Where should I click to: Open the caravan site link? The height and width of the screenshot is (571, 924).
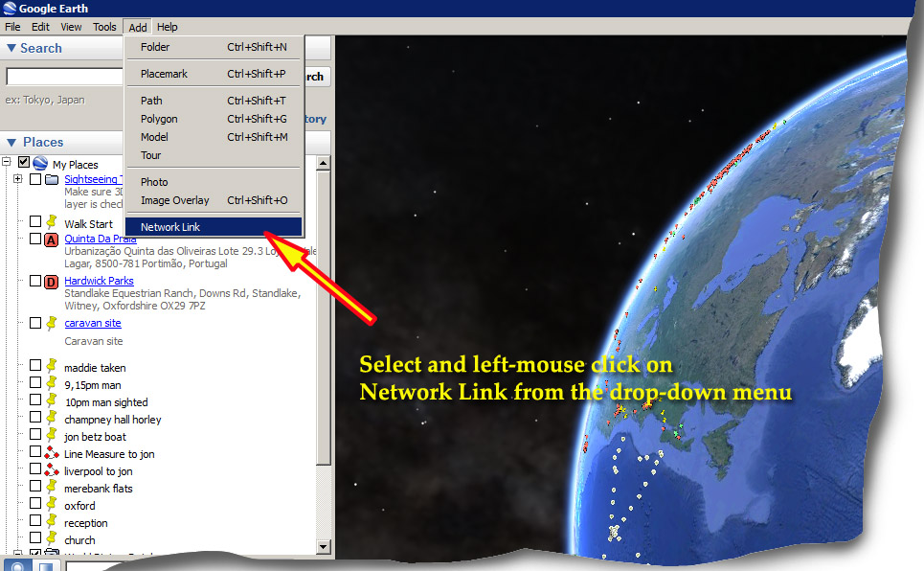pyautogui.click(x=93, y=323)
